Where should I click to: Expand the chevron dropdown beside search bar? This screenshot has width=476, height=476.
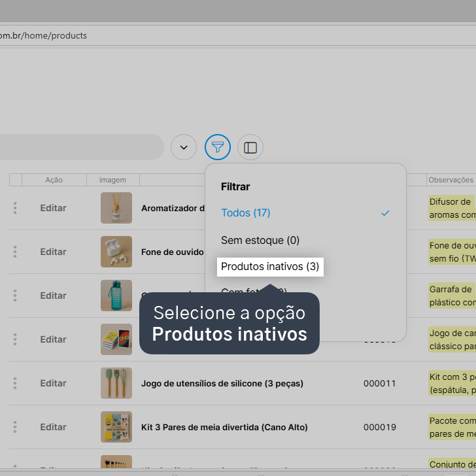[x=184, y=147]
